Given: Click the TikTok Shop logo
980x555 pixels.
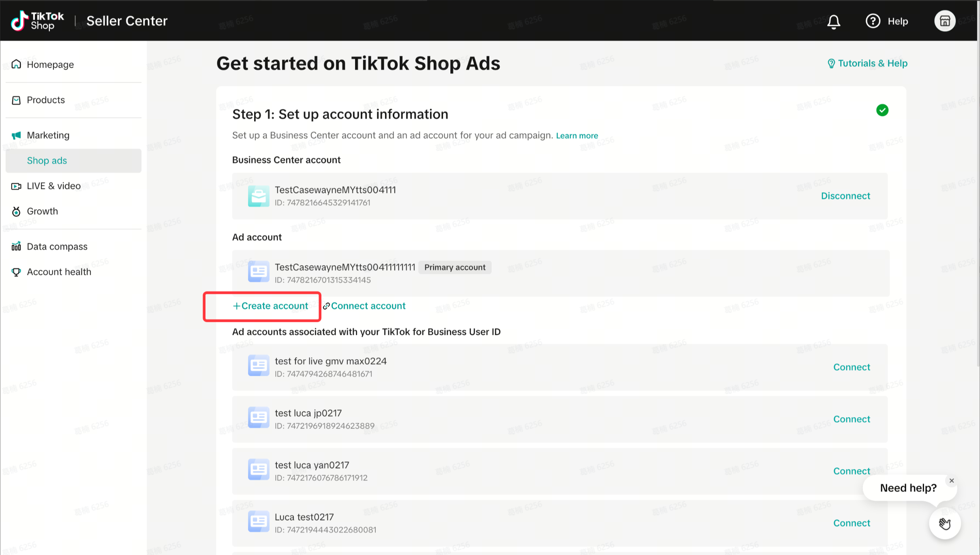Looking at the screenshot, I should tap(37, 21).
